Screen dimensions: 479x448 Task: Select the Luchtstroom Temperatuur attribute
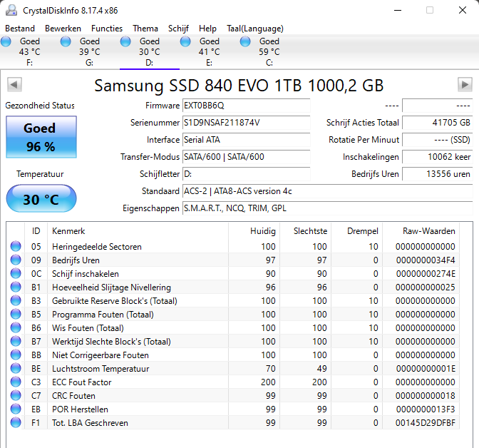pos(101,369)
